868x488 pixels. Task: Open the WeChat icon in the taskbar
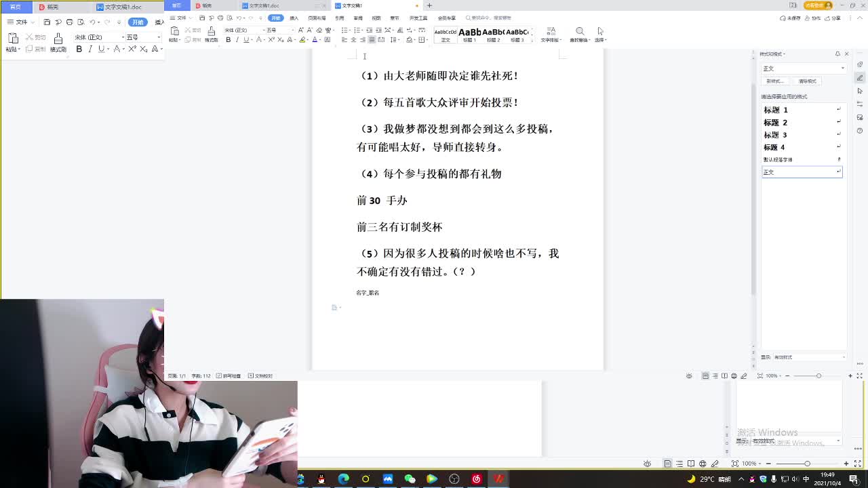click(x=410, y=479)
